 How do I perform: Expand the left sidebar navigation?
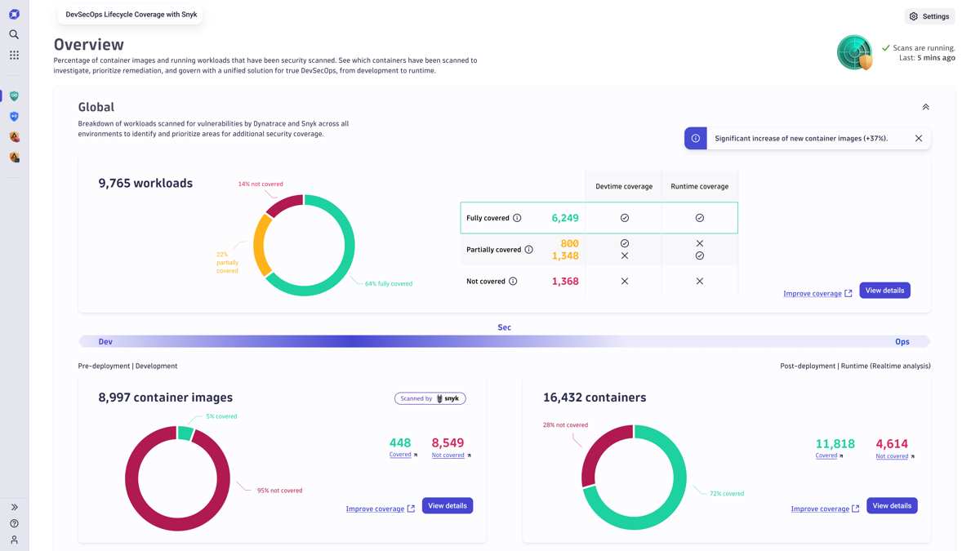tap(14, 507)
